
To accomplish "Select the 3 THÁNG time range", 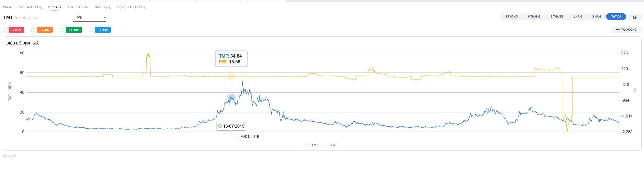I will tap(511, 16).
